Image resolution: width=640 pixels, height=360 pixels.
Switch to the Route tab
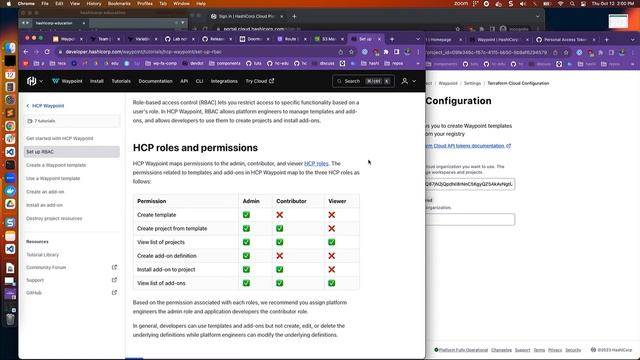[x=291, y=39]
